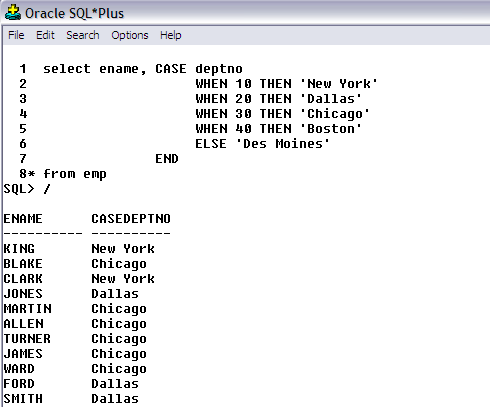Image resolution: width=490 pixels, height=407 pixels.
Task: Click the Dallas value in SMITH row
Action: 115,399
